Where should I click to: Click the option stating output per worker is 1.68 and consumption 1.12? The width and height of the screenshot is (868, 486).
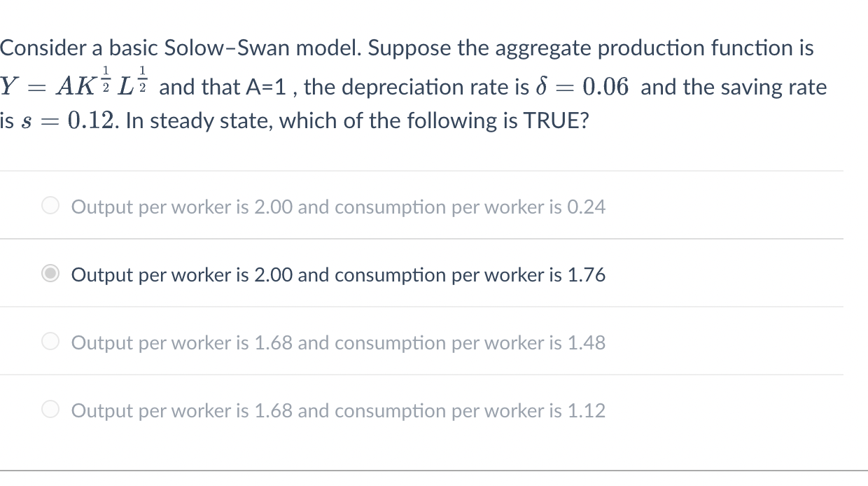[x=339, y=410]
